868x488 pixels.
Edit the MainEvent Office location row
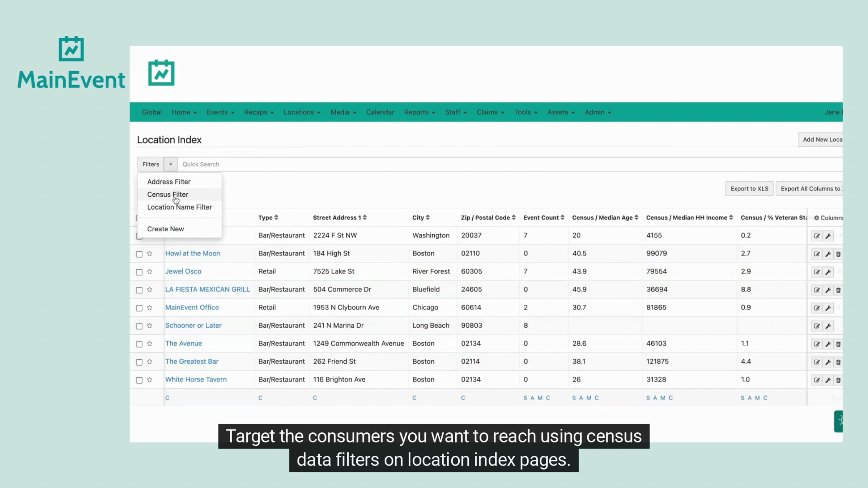(x=817, y=308)
